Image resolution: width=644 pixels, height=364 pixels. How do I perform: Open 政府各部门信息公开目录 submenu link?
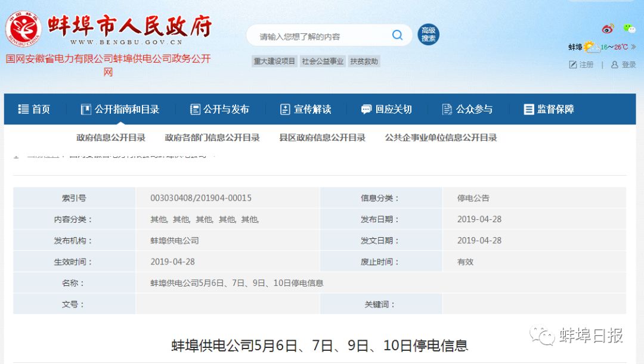[x=212, y=138]
